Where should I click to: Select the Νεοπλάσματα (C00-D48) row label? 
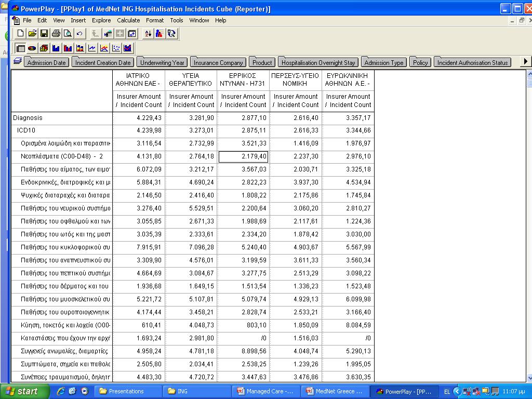coord(62,156)
